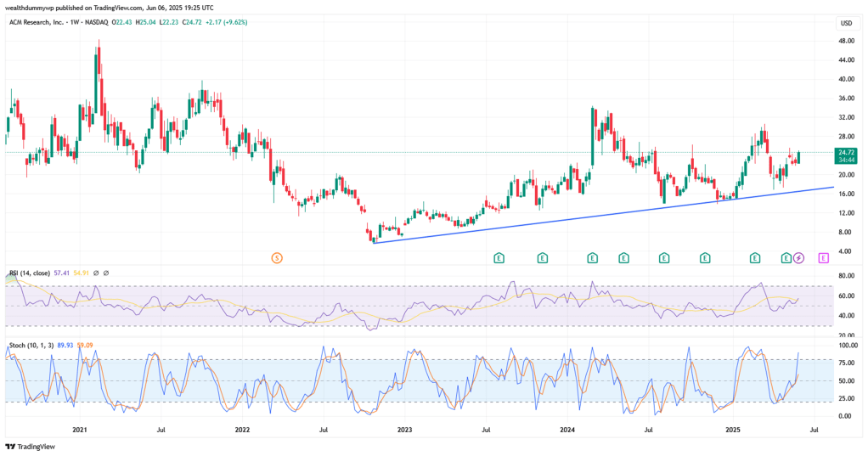Screen dimensions: 868x456
Task: Select the Stoch (10, 1, 3) indicator title
Action: click(31, 346)
